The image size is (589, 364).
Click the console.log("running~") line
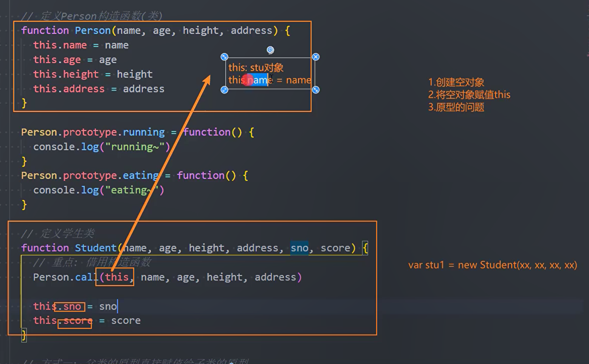click(102, 147)
